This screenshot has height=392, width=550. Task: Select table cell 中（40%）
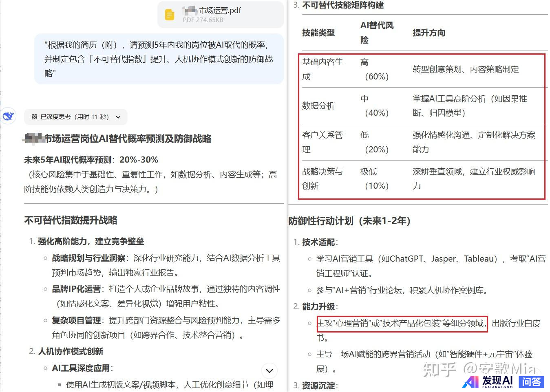[375, 106]
